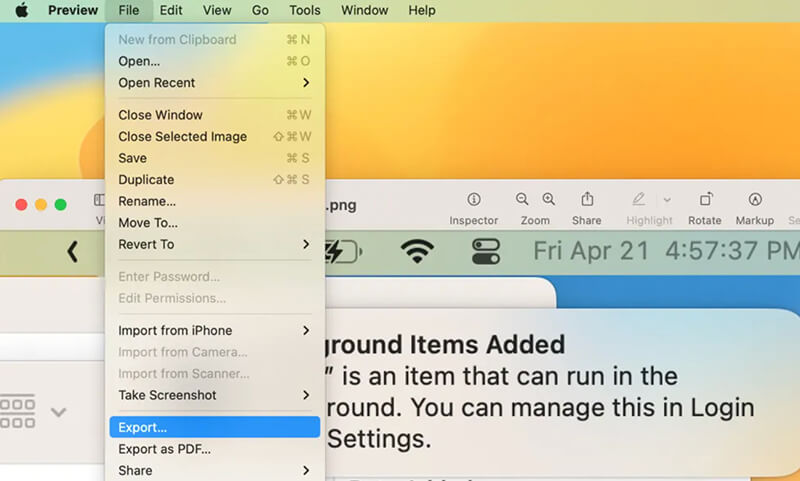Open the Share toolbar icon

[x=587, y=199]
